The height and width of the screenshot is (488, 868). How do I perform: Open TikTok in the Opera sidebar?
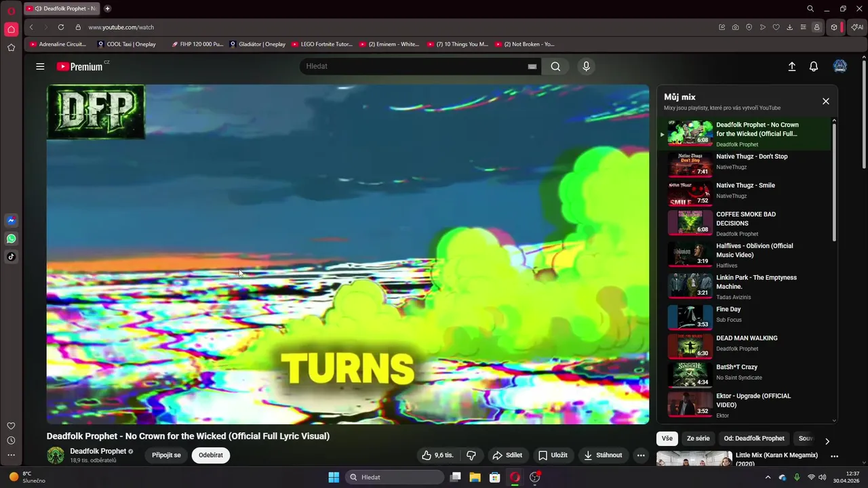[11, 256]
